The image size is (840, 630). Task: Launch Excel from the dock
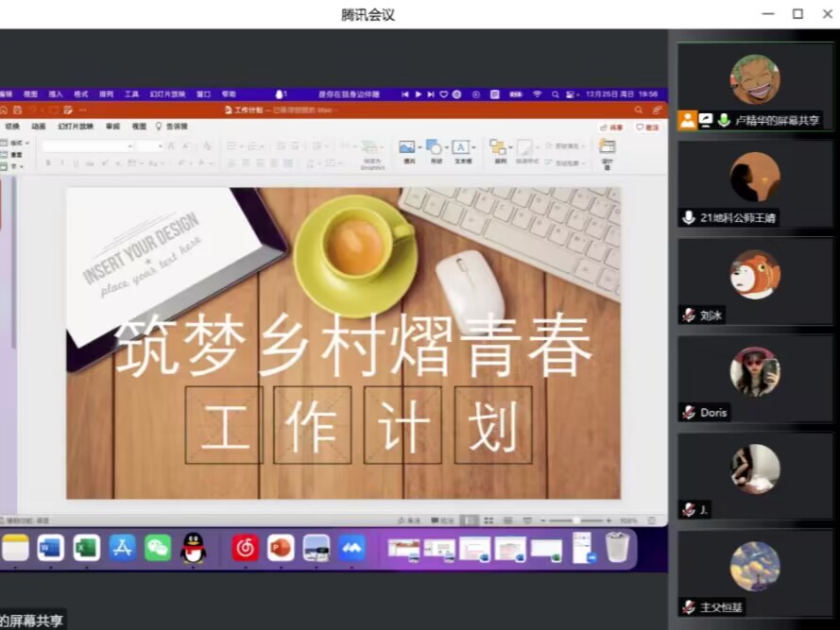click(x=87, y=547)
